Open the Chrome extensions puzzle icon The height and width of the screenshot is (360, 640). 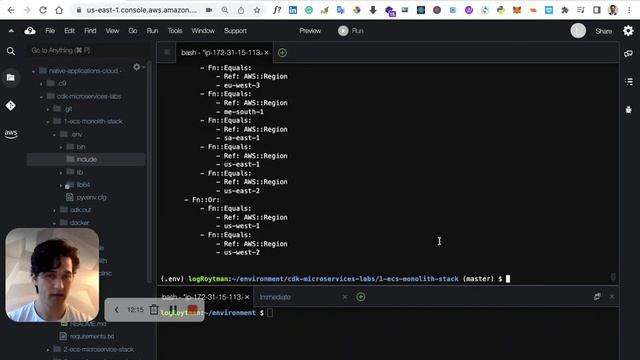565,10
